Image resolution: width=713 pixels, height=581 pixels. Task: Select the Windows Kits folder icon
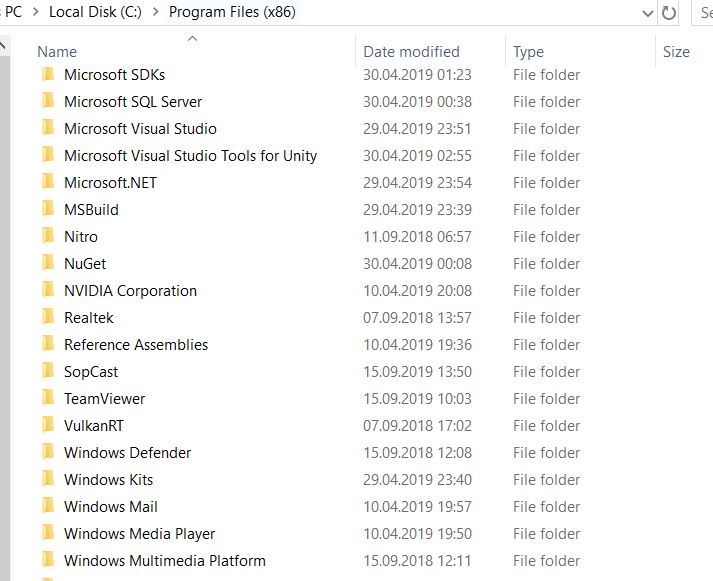click(48, 479)
